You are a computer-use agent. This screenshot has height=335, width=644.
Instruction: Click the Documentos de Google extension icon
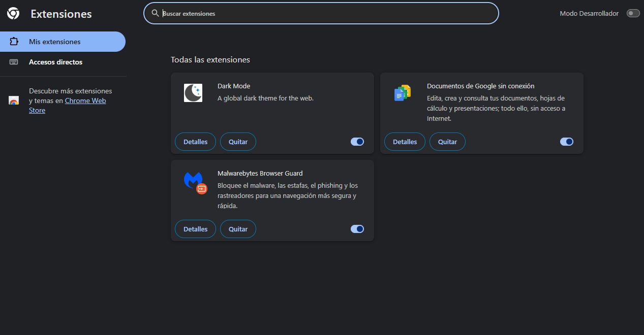click(x=403, y=93)
